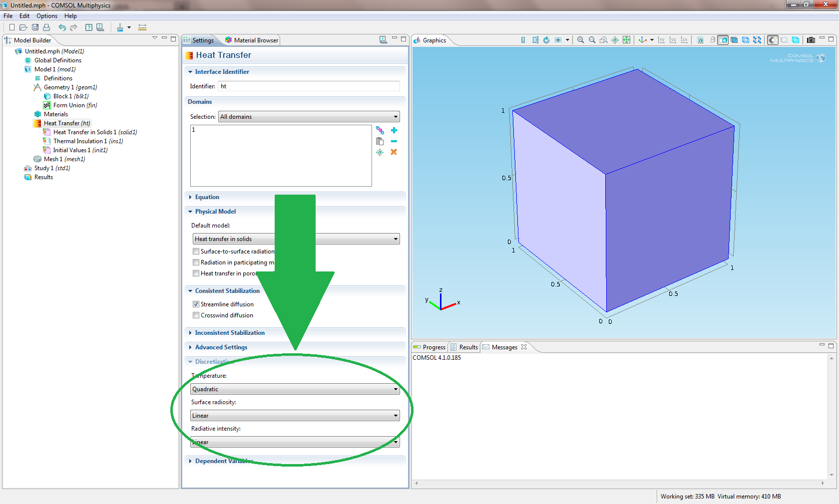The width and height of the screenshot is (839, 504).
Task: Click the Paste Selection clipboard icon
Action: [380, 141]
